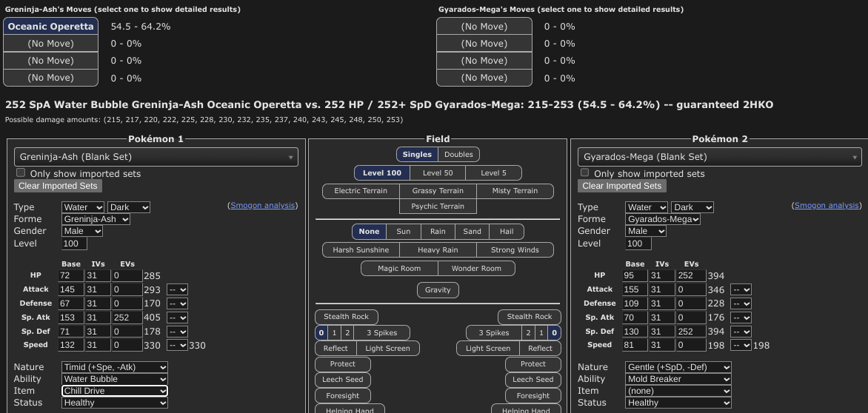Select Gyarados-Mega's first (No Move) button
This screenshot has width=868, height=413.
[x=484, y=27]
